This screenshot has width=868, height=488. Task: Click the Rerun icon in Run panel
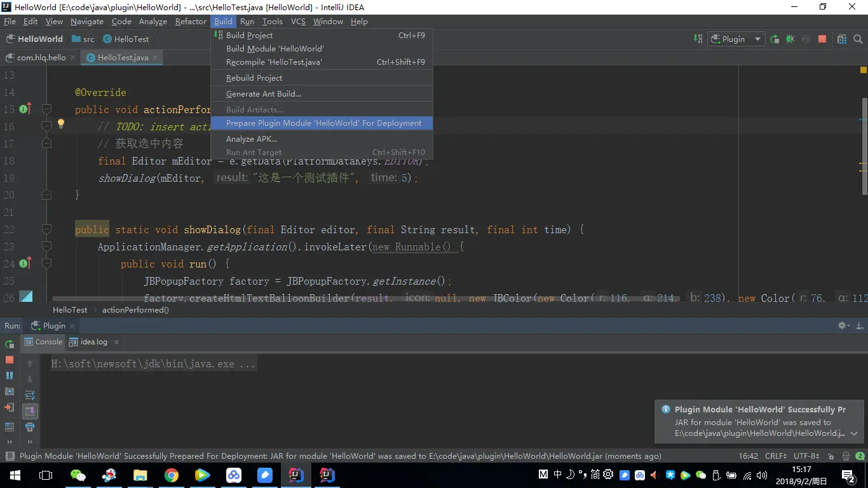pos(10,344)
